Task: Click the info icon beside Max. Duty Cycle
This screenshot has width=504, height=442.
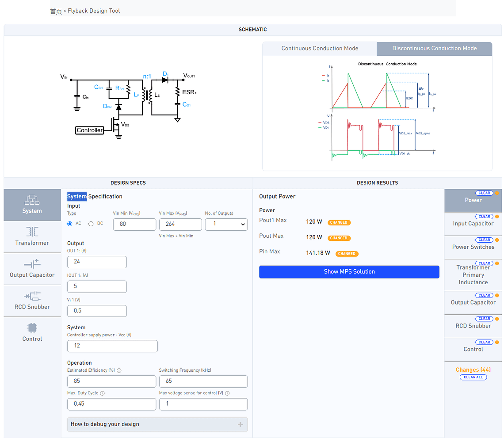Action: (102, 392)
